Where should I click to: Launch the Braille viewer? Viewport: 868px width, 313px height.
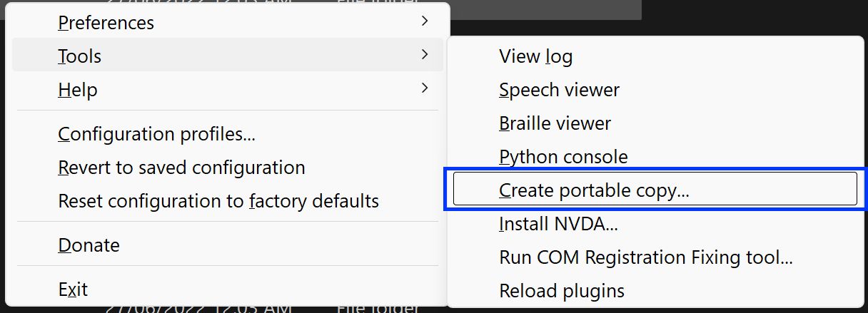pos(555,123)
